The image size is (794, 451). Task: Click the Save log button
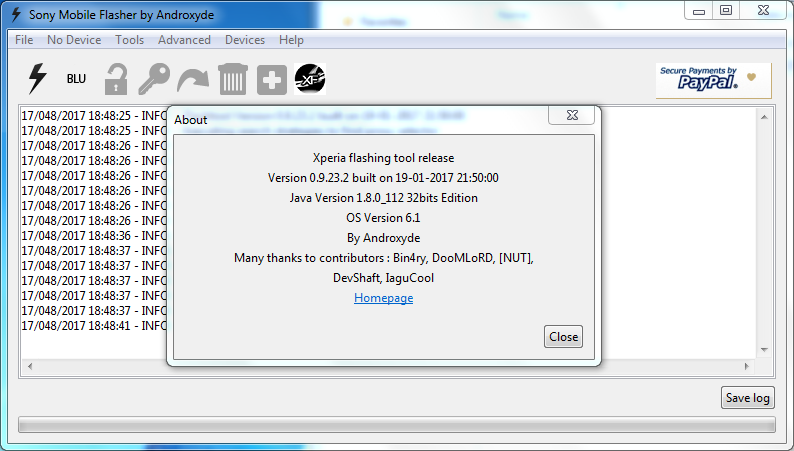click(747, 398)
